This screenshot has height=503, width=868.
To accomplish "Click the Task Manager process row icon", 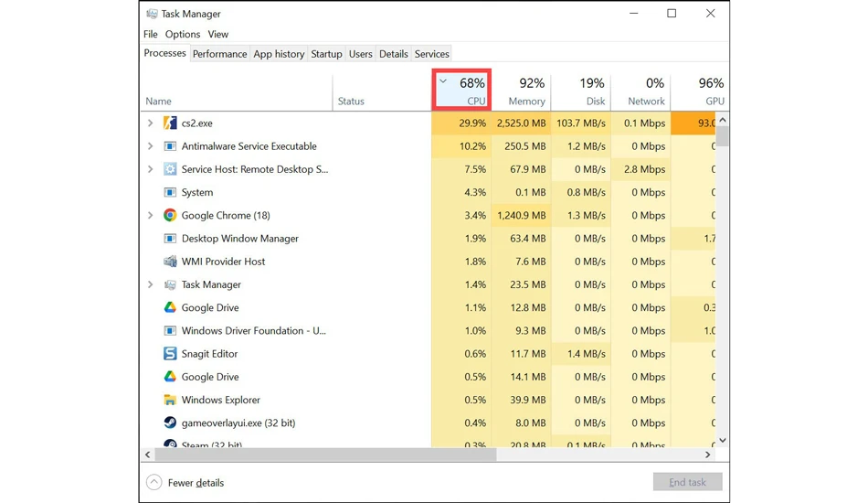I will [170, 284].
